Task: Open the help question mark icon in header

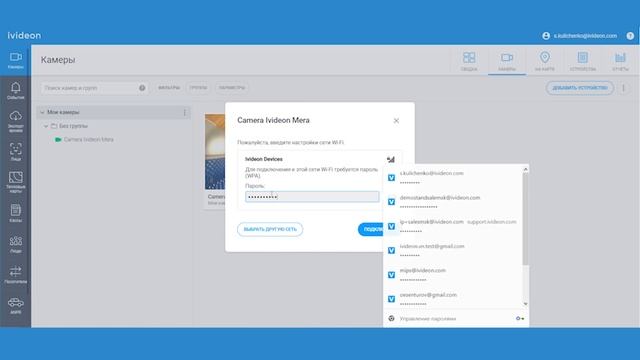Action: pos(630,36)
